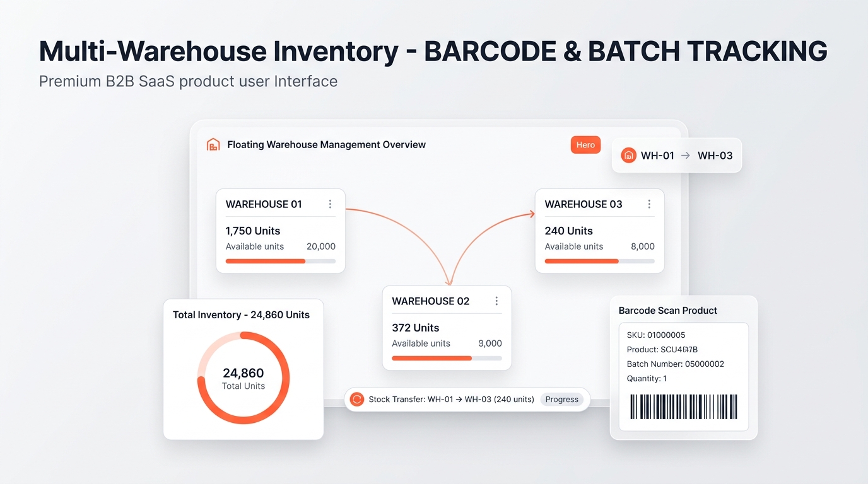Click the Stock Transfer refresh icon
The height and width of the screenshot is (484, 868).
357,399
